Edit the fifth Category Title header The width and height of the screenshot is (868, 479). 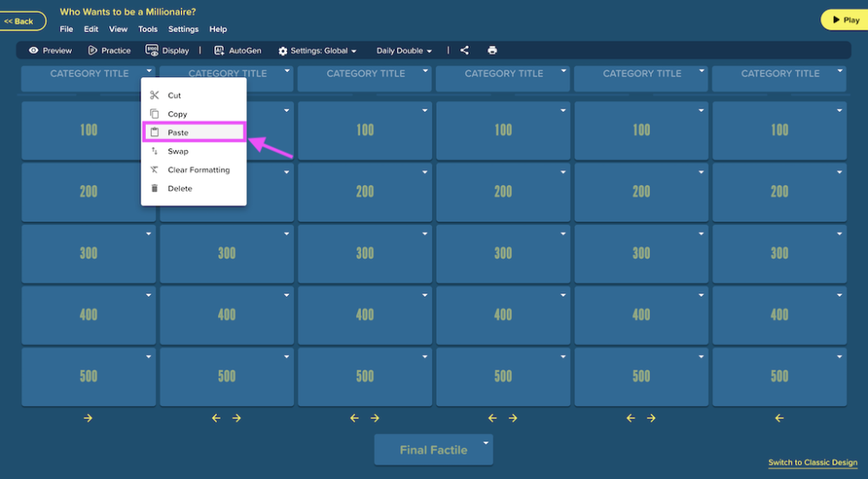click(x=641, y=78)
